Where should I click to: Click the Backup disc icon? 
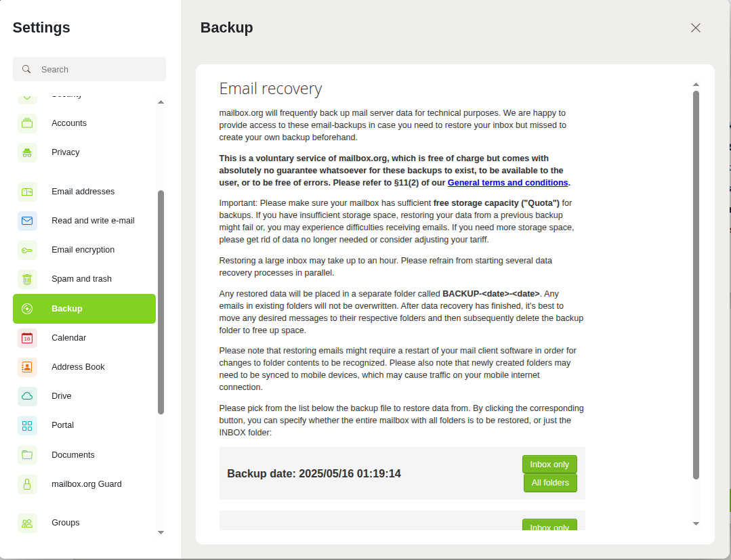[x=27, y=308]
